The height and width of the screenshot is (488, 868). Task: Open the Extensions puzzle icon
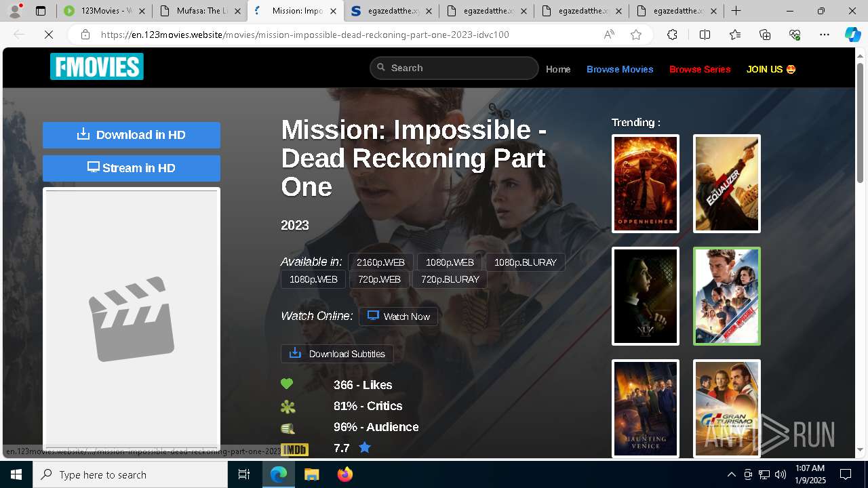point(672,35)
